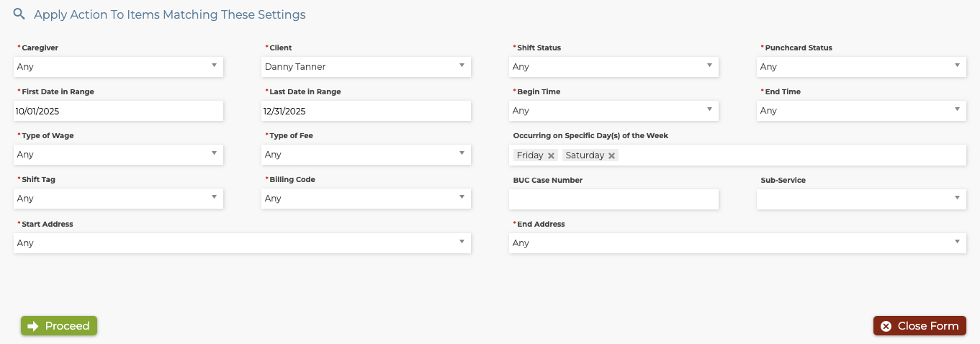Remove the Saturday day tag
This screenshot has height=344, width=980.
611,155
